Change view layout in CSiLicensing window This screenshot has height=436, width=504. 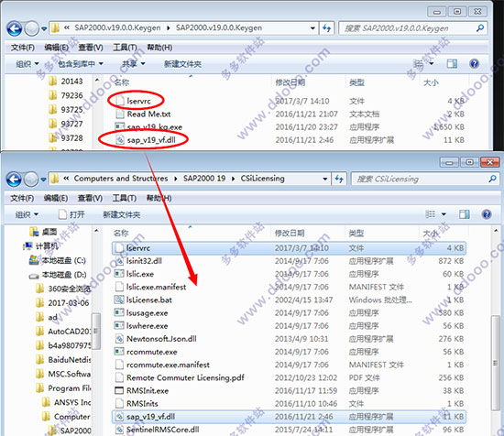pyautogui.click(x=431, y=214)
